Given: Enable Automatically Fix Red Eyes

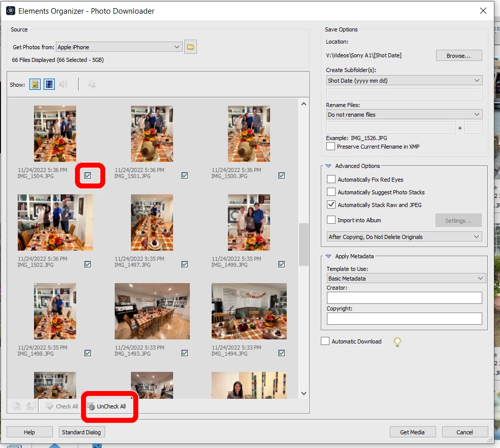Looking at the screenshot, I should pos(331,180).
